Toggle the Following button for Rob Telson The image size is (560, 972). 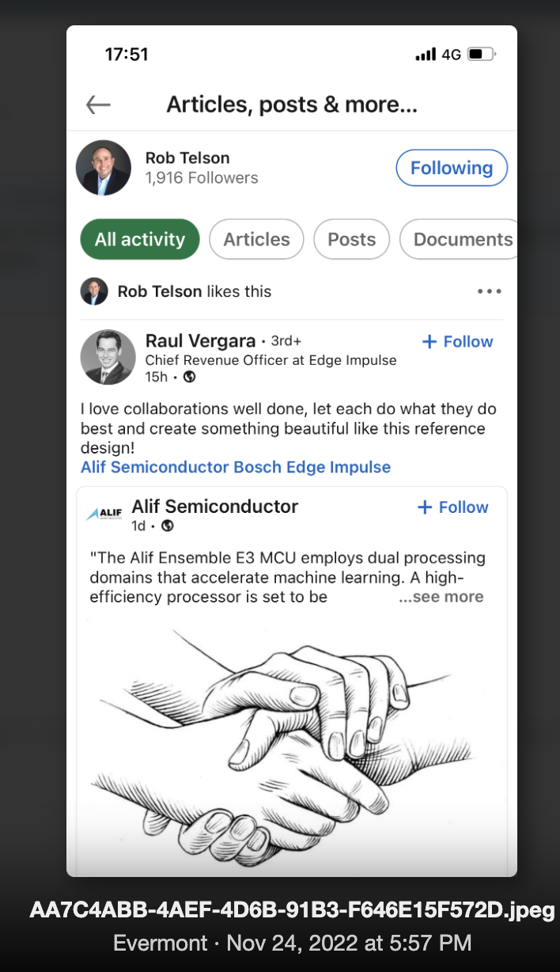tap(451, 168)
